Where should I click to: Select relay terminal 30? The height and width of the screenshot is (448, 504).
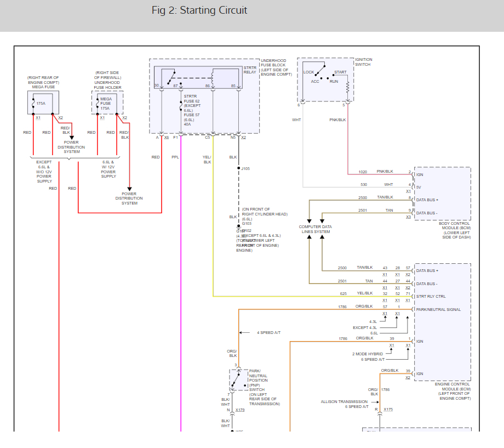tap(157, 86)
